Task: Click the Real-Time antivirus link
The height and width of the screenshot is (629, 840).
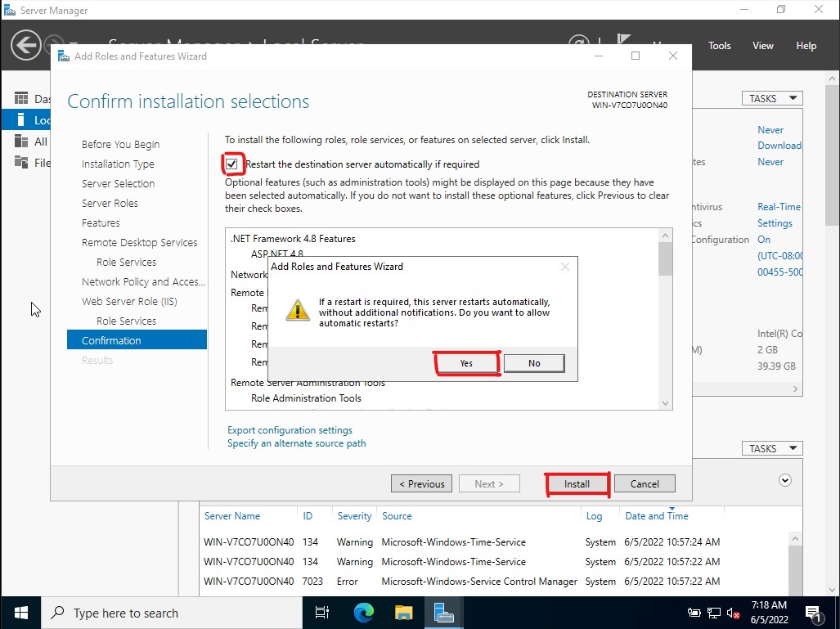Action: pos(779,207)
